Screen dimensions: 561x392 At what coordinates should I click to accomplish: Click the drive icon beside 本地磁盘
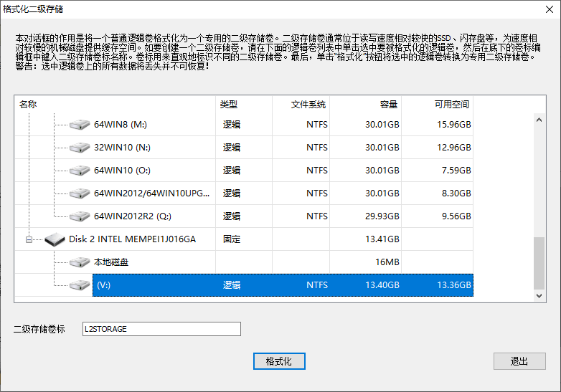[x=80, y=262]
